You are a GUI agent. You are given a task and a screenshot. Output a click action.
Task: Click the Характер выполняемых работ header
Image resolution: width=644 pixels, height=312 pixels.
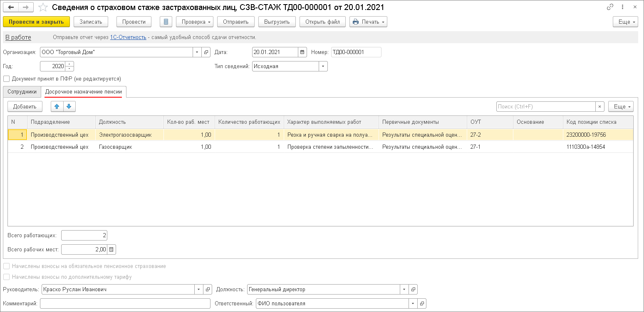pyautogui.click(x=331, y=122)
